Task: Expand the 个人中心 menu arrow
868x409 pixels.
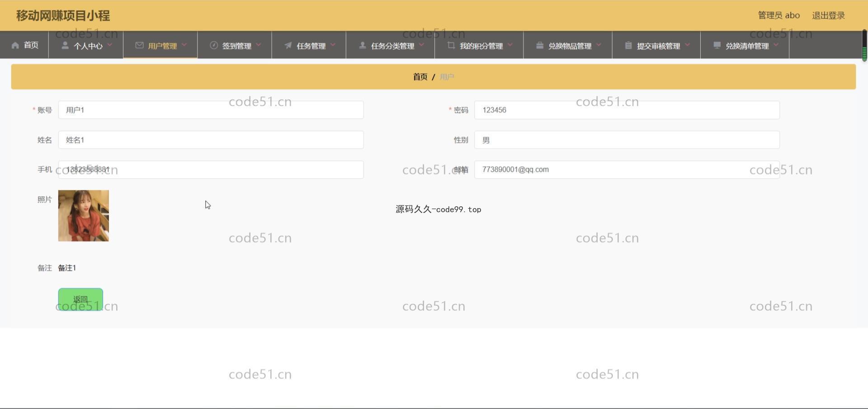Action: [110, 45]
